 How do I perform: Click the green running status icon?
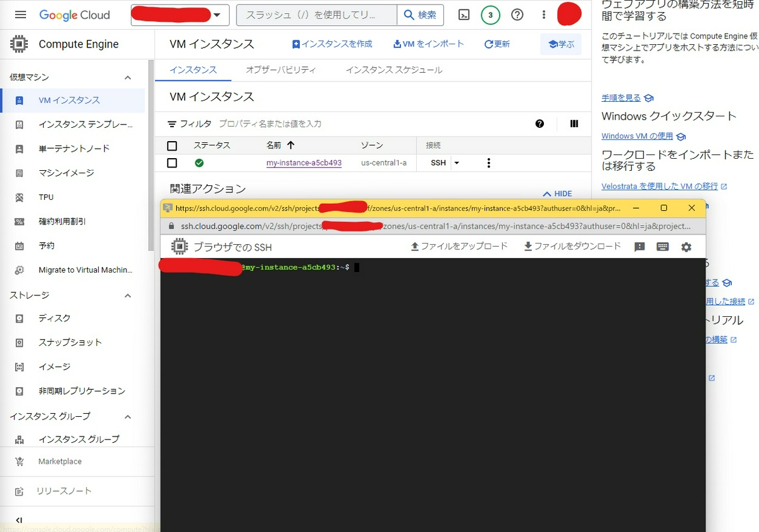(199, 163)
